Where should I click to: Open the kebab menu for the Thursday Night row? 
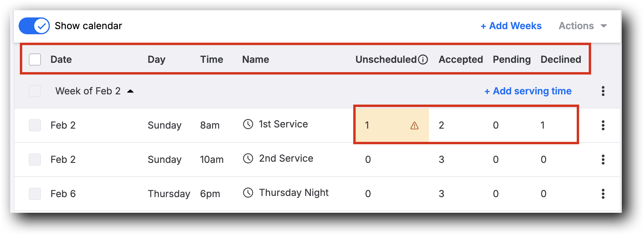point(603,194)
